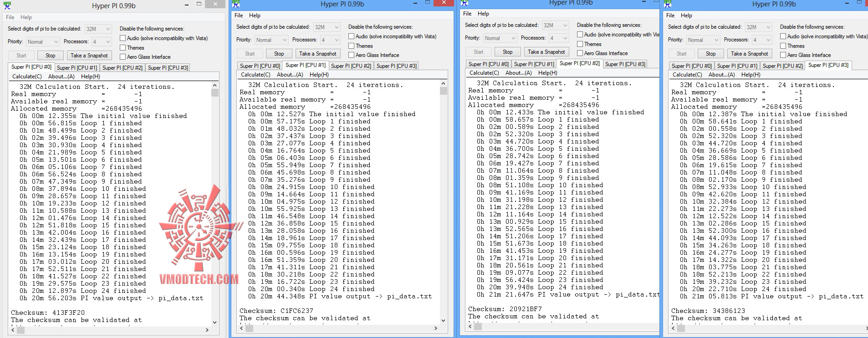Screen dimensions: 868x338
Task: Click the scroll-up arrow in the leftmost window's log
Action: 215,85
